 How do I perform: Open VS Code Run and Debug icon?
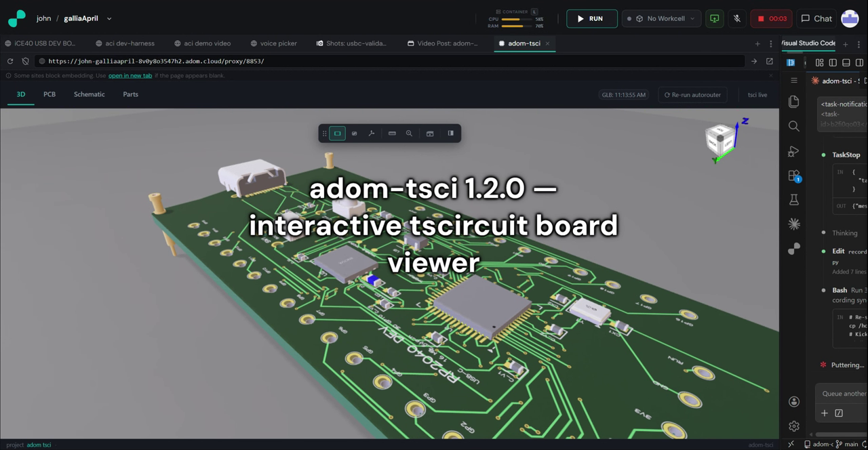pos(794,151)
